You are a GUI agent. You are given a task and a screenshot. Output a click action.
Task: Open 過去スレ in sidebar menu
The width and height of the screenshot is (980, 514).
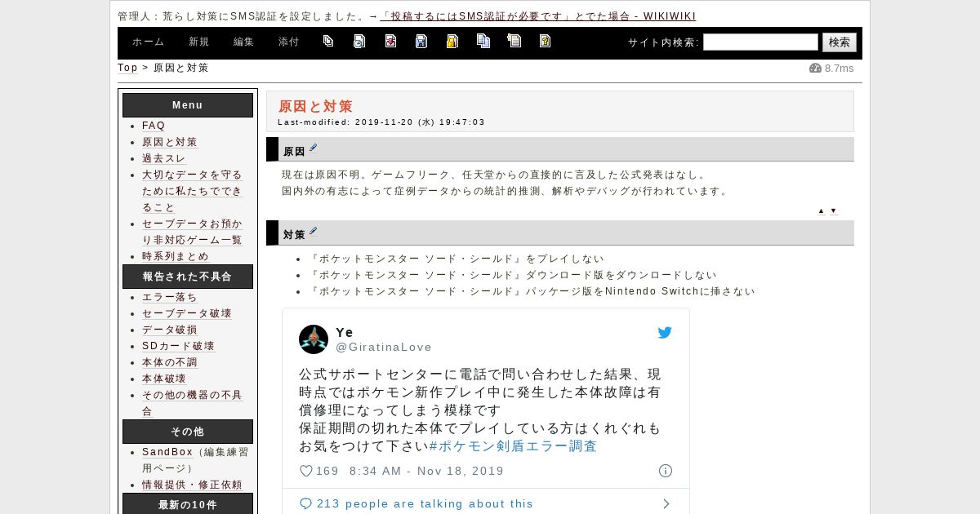[164, 158]
